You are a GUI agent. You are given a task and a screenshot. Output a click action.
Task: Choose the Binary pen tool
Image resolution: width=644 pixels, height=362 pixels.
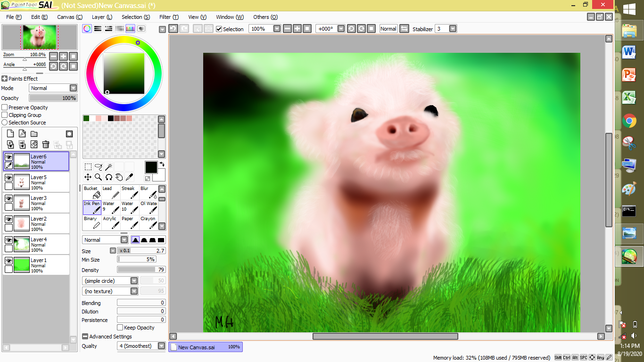pyautogui.click(x=92, y=222)
